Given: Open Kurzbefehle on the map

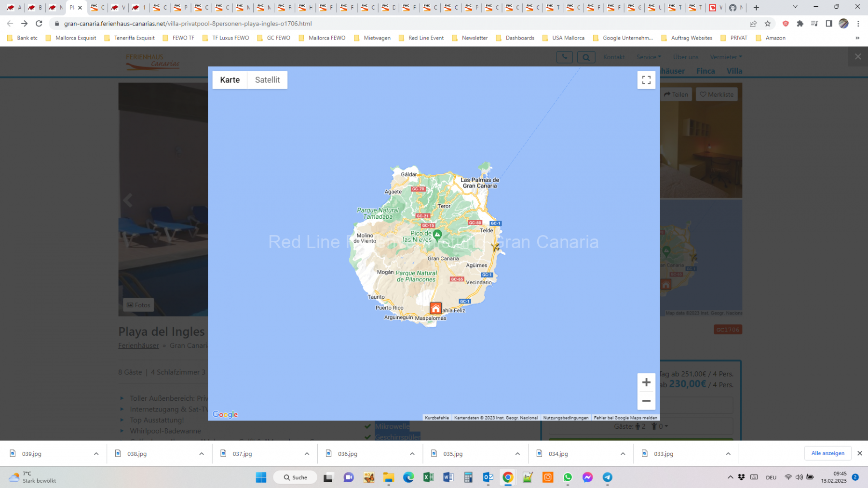Looking at the screenshot, I should 437,418.
